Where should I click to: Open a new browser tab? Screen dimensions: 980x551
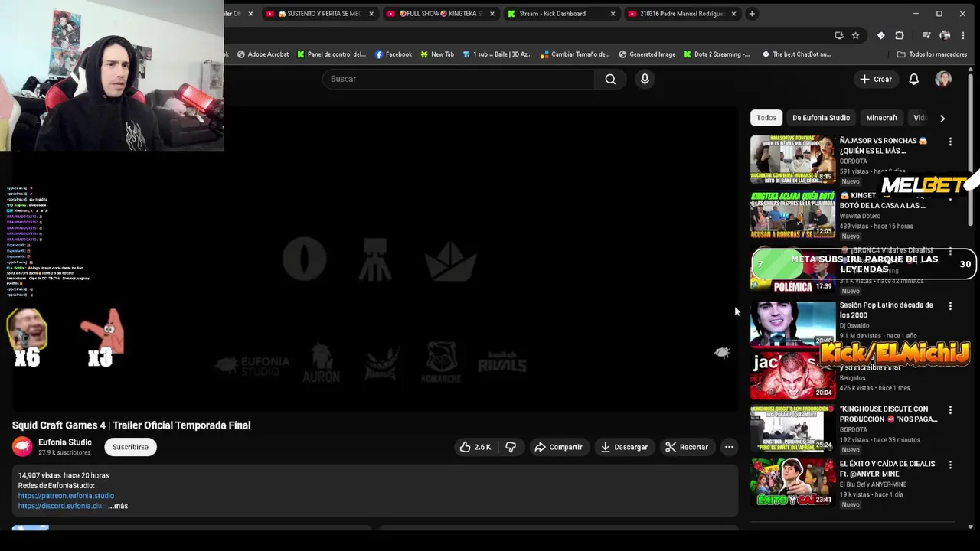[x=752, y=13]
